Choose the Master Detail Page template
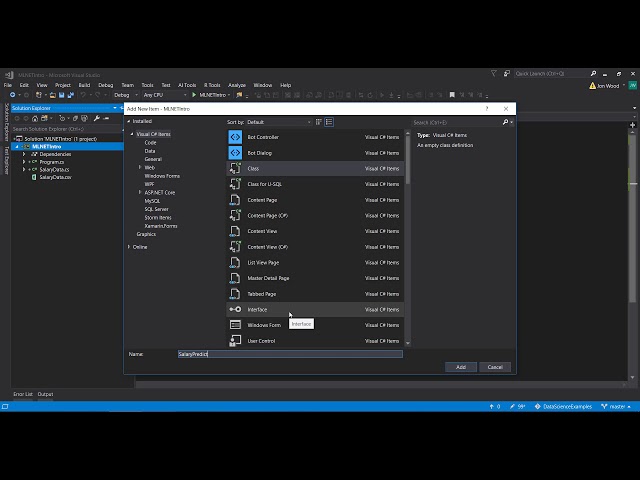The height and width of the screenshot is (480, 640). point(315,278)
